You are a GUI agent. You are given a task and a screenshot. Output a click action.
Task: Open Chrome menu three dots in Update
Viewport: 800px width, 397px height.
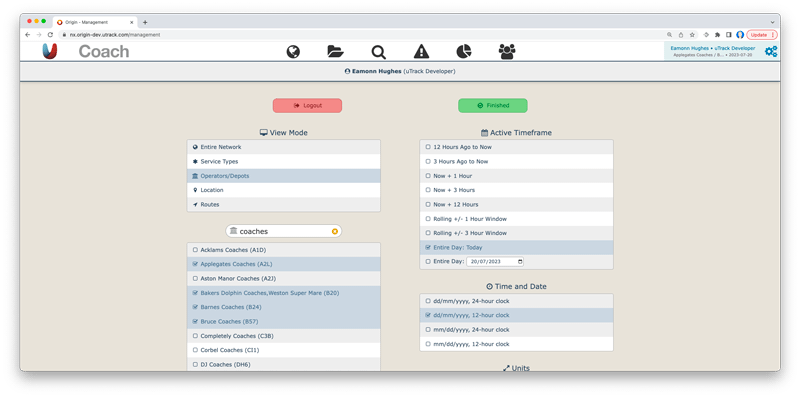(x=773, y=35)
